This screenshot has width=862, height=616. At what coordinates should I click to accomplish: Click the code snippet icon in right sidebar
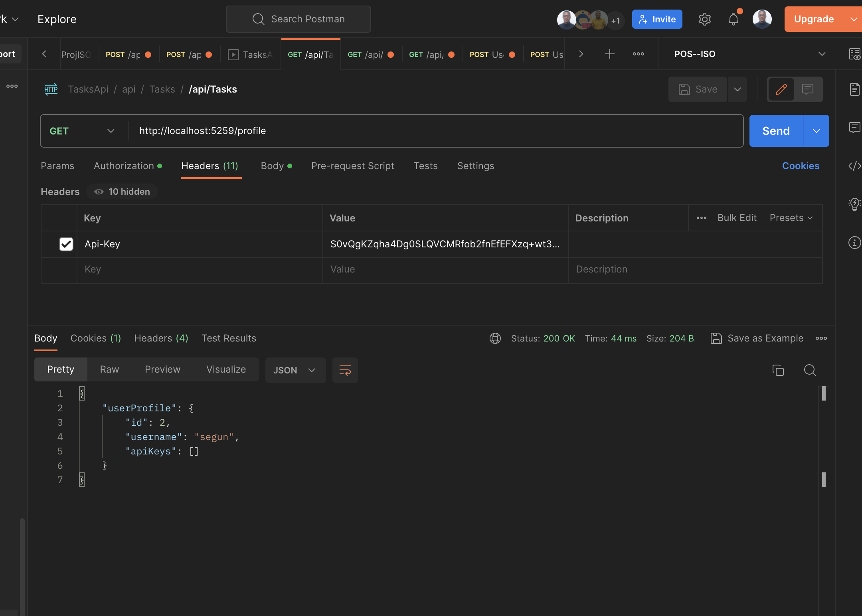pos(854,166)
